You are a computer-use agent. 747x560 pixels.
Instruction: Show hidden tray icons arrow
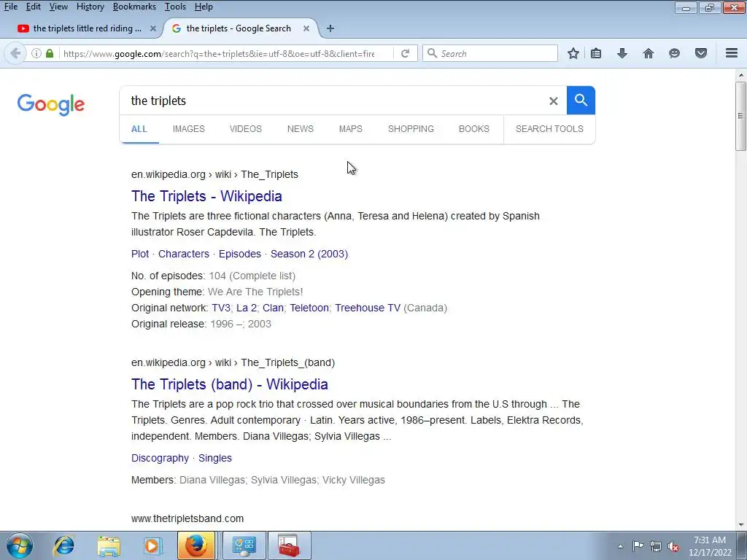(x=620, y=546)
